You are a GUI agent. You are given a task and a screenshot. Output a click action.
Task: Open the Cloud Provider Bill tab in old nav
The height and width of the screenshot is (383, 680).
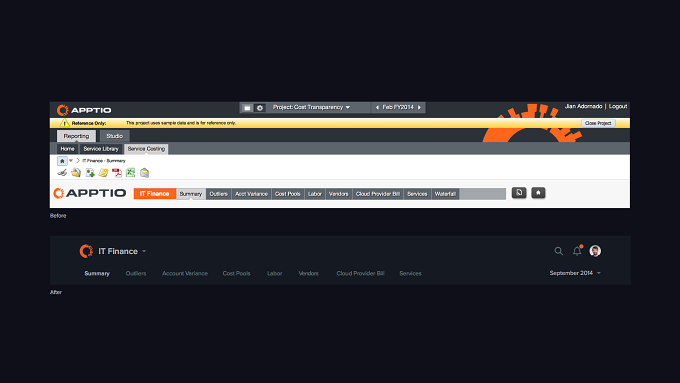(x=378, y=194)
